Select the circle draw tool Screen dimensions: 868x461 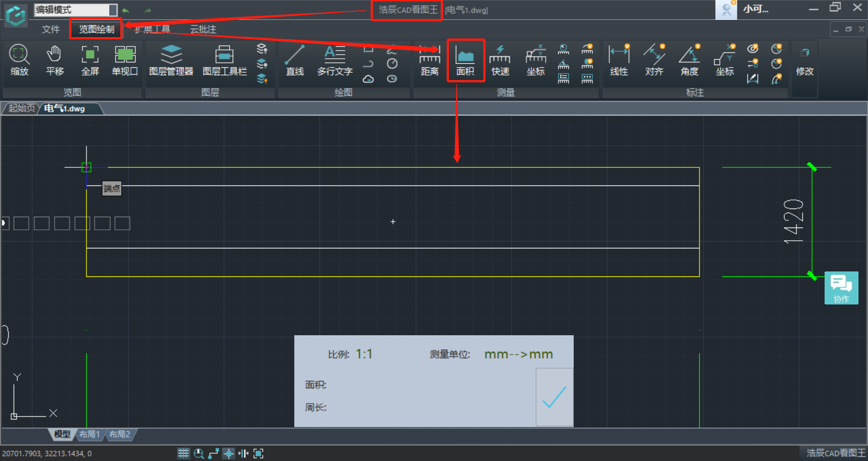(392, 64)
